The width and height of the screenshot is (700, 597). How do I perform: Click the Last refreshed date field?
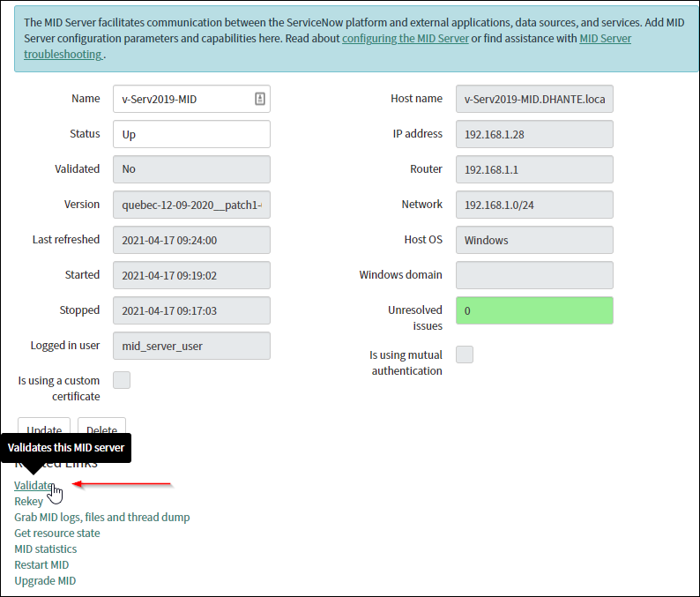click(191, 240)
